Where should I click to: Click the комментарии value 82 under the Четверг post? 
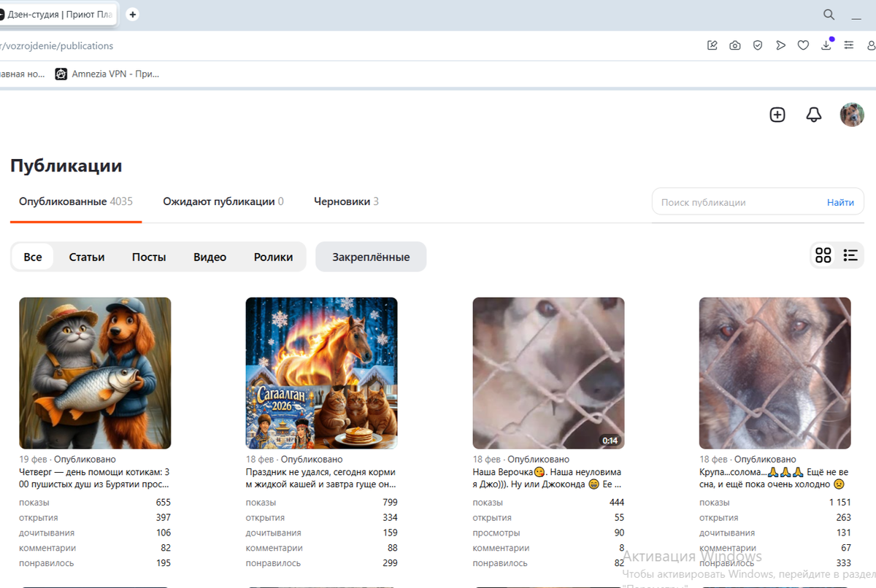coord(166,548)
